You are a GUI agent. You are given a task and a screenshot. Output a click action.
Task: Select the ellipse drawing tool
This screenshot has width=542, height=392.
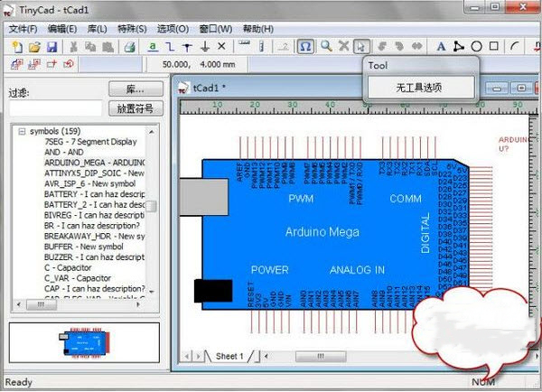pyautogui.click(x=477, y=46)
